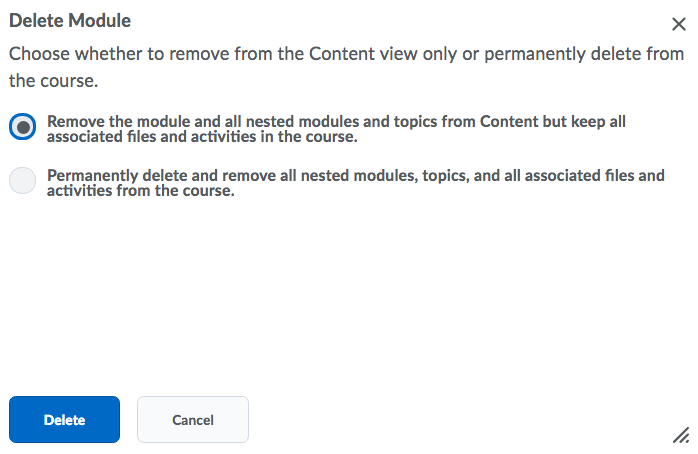Screen dimensions: 698x454
Task: Click the diagonal resize handle icon
Action: pos(680,433)
